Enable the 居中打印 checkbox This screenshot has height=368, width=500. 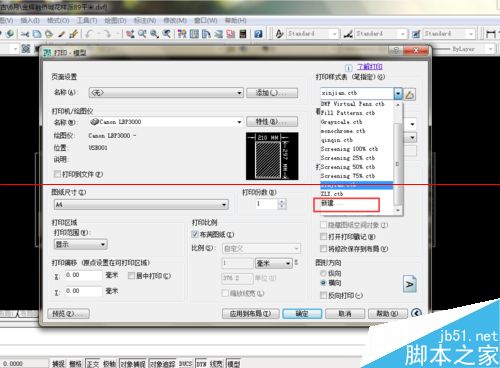coord(131,276)
